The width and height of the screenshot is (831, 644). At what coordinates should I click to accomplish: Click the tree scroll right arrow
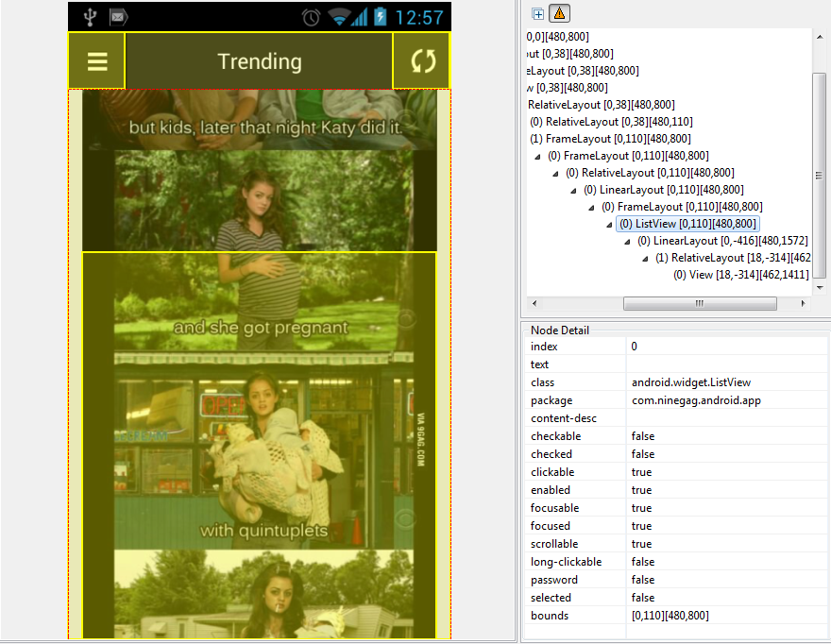point(803,303)
